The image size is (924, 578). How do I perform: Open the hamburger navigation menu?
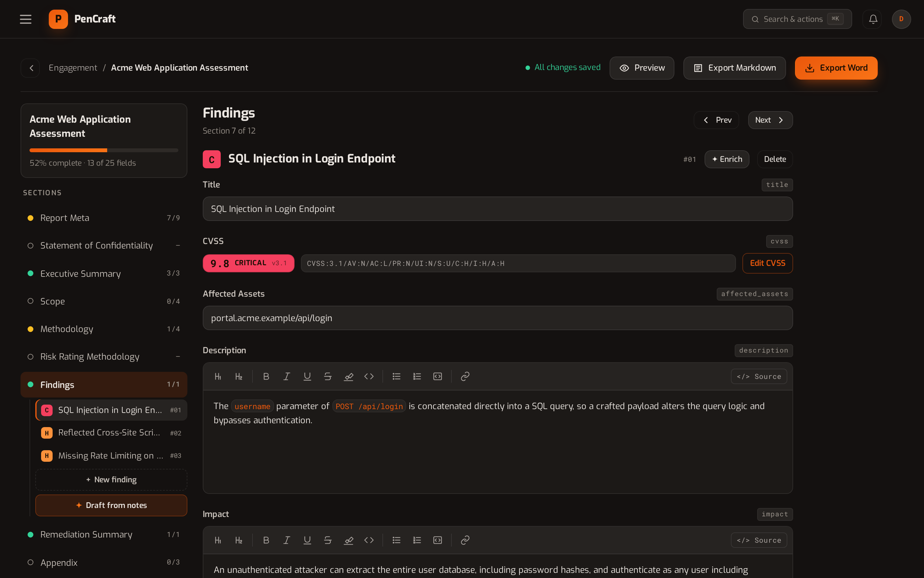(x=26, y=19)
